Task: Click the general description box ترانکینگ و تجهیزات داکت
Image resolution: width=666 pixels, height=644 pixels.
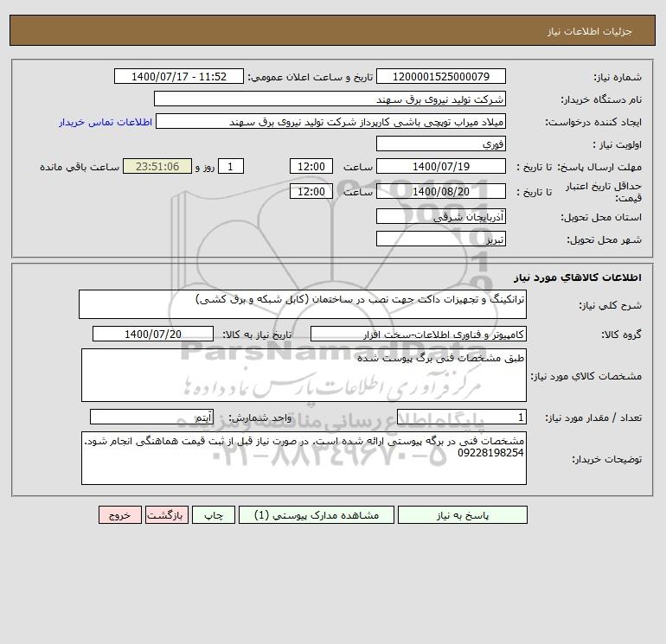Action: click(303, 304)
